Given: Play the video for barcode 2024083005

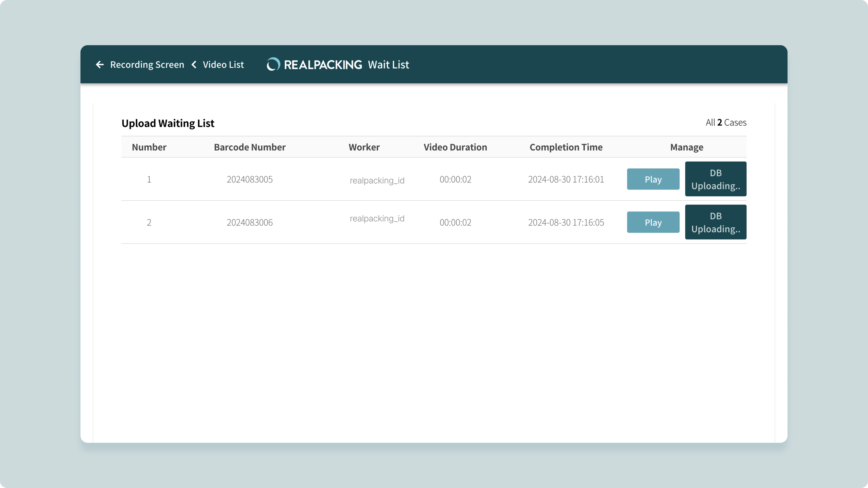Looking at the screenshot, I should (x=653, y=179).
